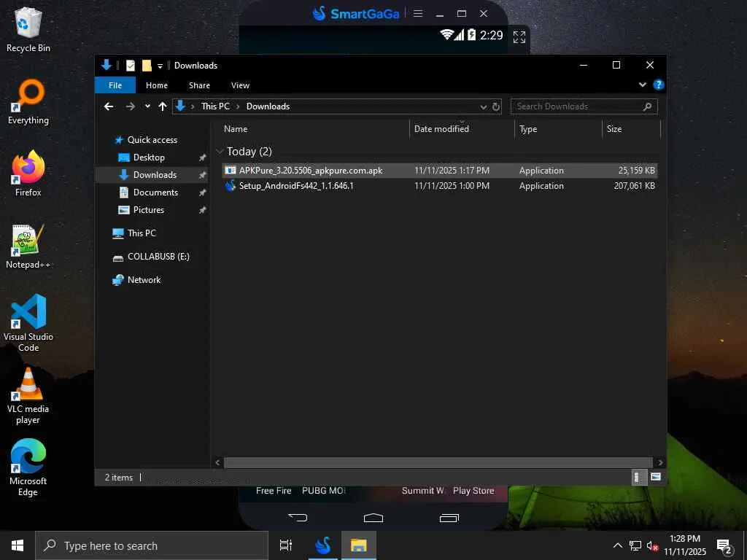Click the SmartGaGa hamburger menu icon

tap(418, 13)
